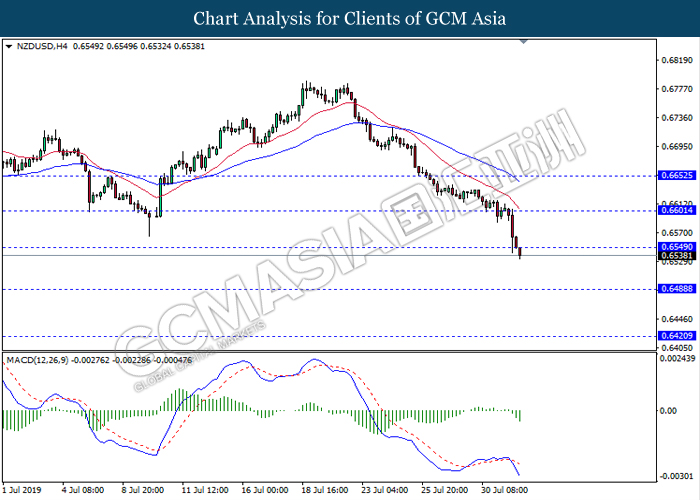Click the 0.66014 price level label

tap(677, 210)
